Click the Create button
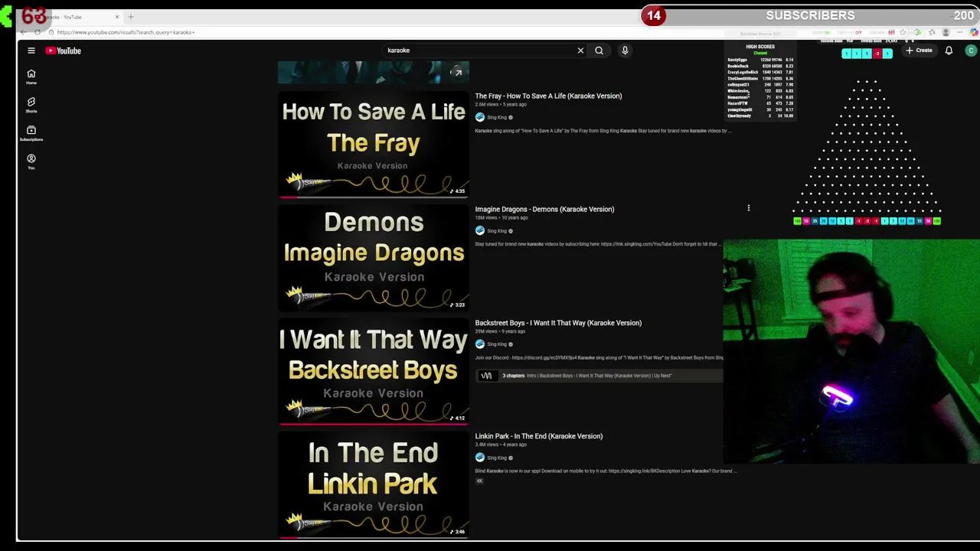Image resolution: width=980 pixels, height=551 pixels. (x=919, y=51)
